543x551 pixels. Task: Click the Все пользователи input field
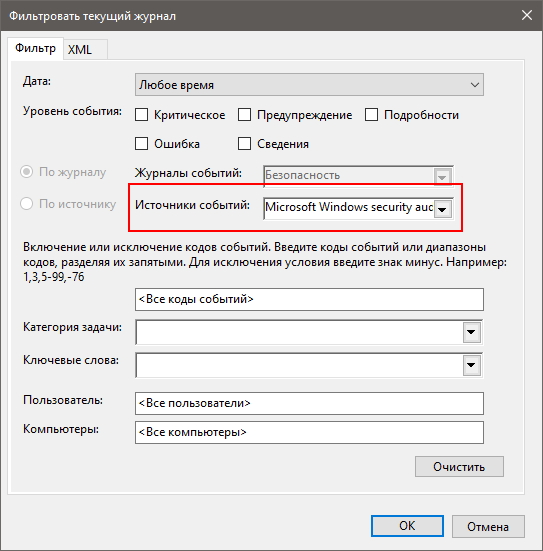click(309, 403)
